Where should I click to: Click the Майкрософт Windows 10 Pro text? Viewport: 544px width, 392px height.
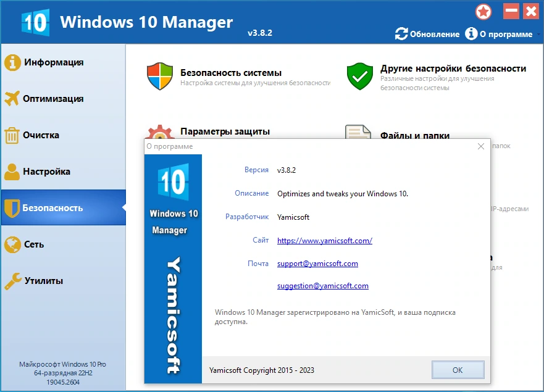pos(63,364)
